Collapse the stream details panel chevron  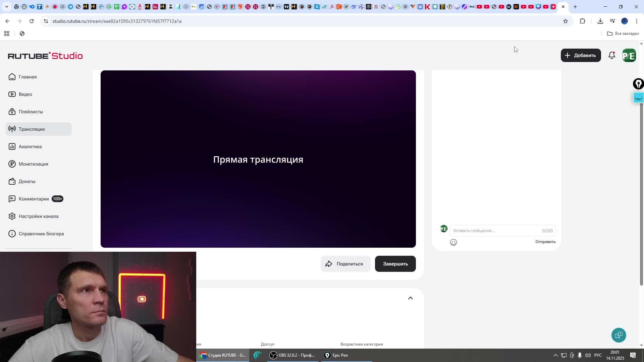411,298
